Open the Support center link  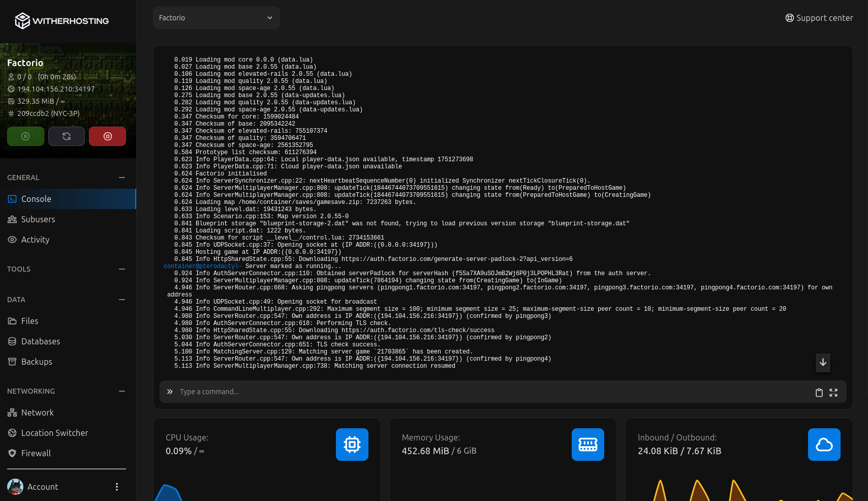pos(819,18)
